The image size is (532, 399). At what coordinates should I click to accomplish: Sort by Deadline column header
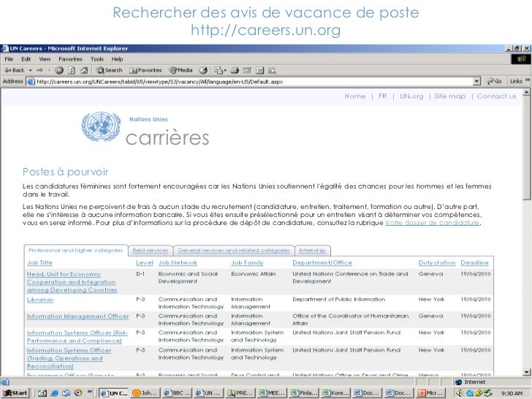click(475, 262)
